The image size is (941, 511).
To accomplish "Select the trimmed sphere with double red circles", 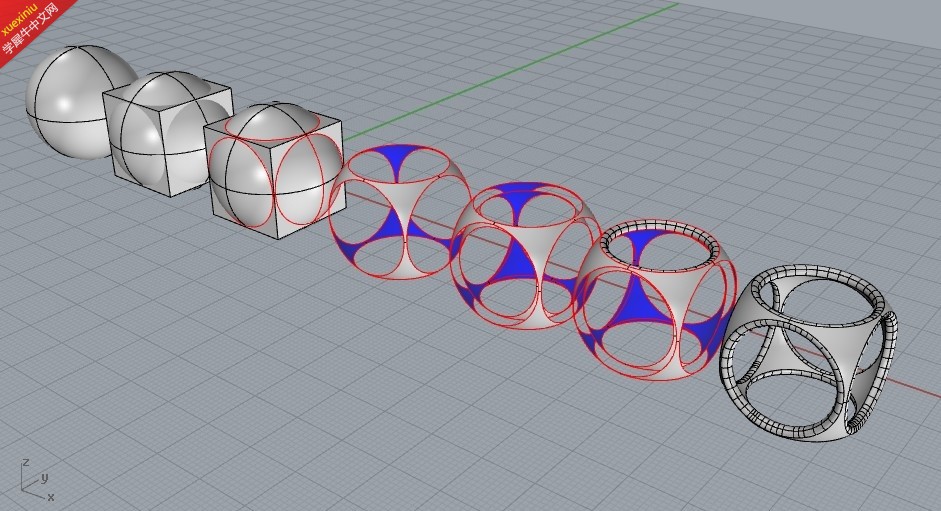I will (x=525, y=256).
